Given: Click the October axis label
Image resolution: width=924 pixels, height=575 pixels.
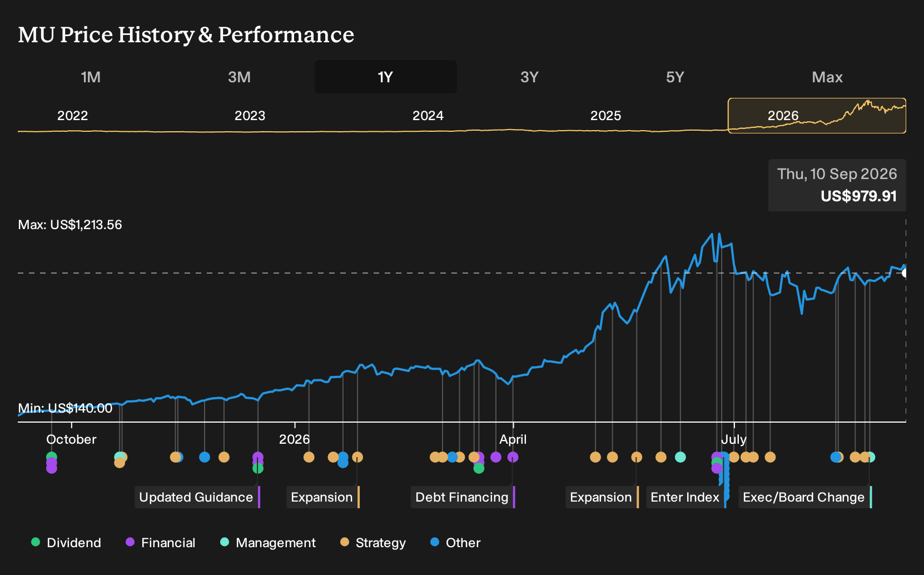Looking at the screenshot, I should tap(71, 439).
